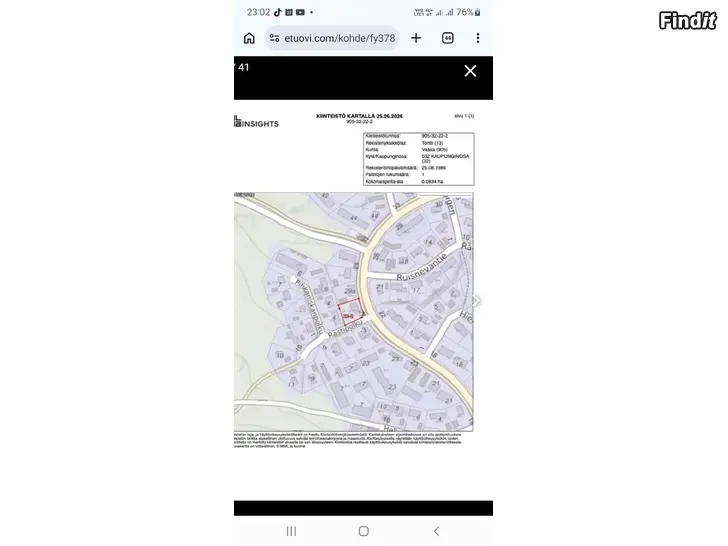Tap Android recent apps button
The height and width of the screenshot is (546, 728).
point(291,531)
